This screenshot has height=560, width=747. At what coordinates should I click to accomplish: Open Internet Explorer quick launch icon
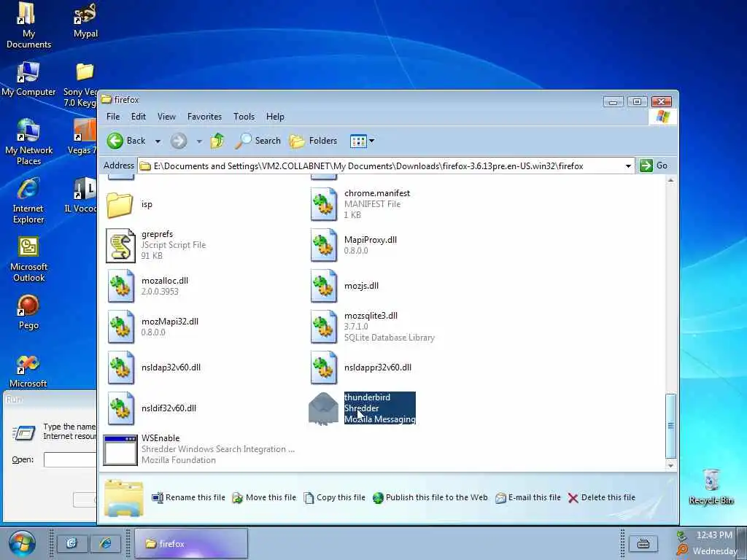[106, 543]
